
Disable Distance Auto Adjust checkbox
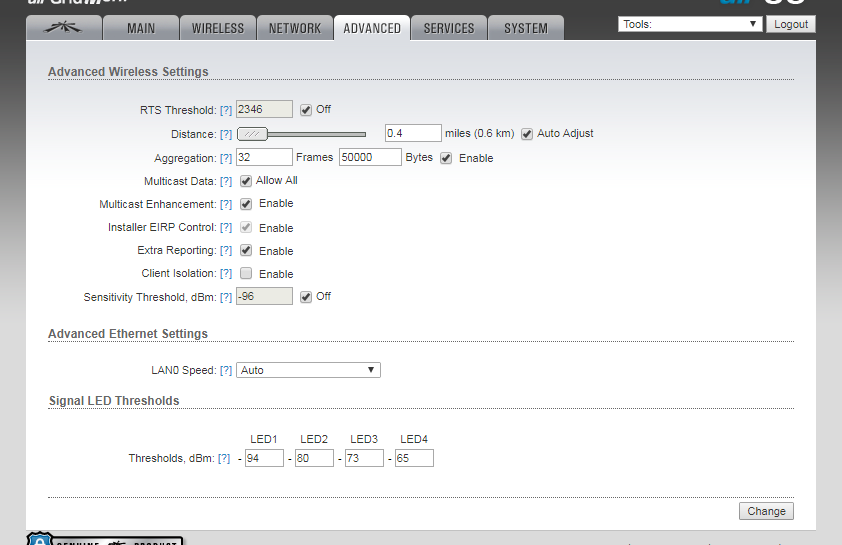[527, 133]
